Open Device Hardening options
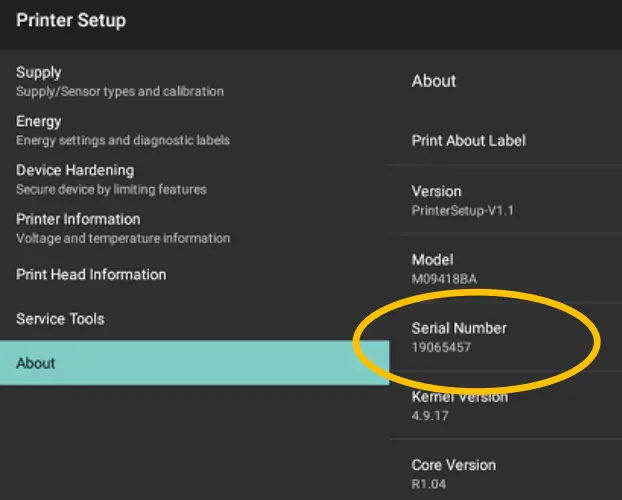Image resolution: width=622 pixels, height=500 pixels. [x=111, y=179]
